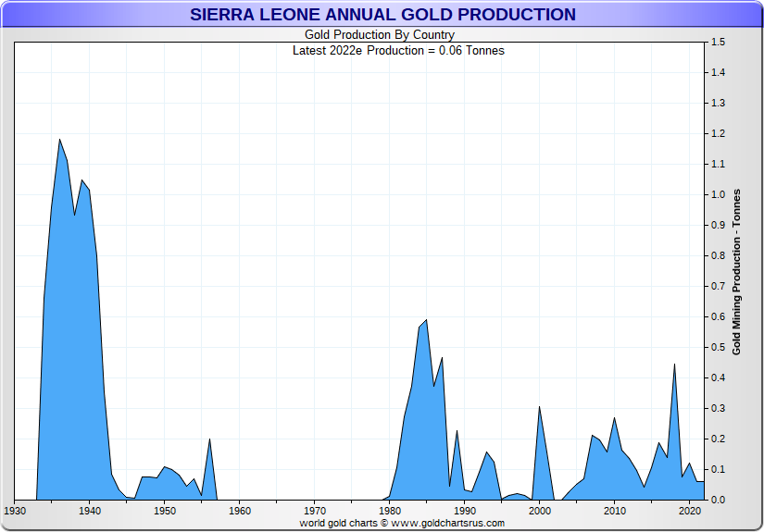Select the 1930 label on the x-axis
This screenshot has height=532, width=764.
click(15, 510)
